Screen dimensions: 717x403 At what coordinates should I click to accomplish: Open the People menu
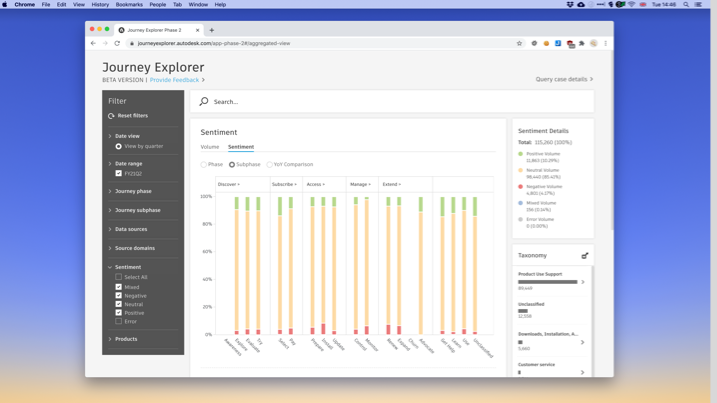pos(158,5)
